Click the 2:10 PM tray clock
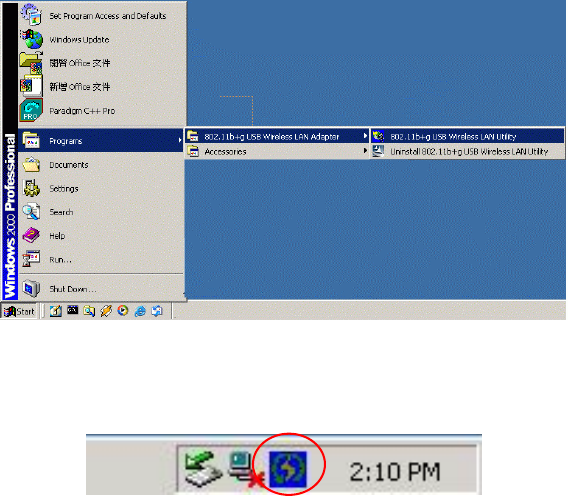 [x=395, y=472]
